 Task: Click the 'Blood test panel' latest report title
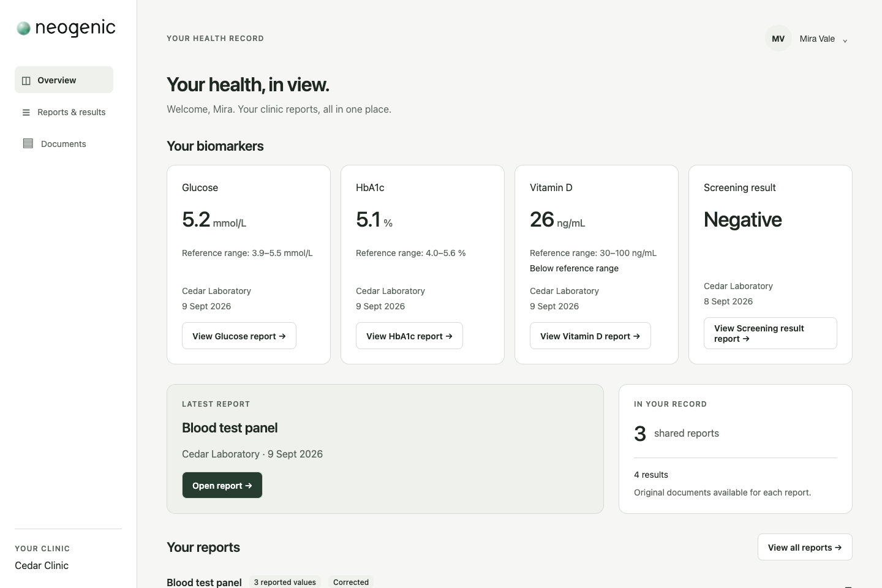[230, 428]
